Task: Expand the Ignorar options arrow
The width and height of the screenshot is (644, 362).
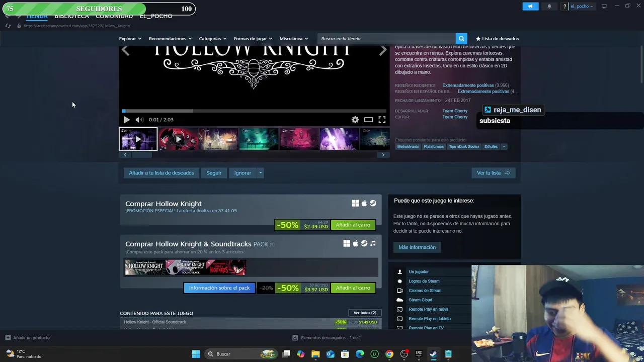Action: 260,173
